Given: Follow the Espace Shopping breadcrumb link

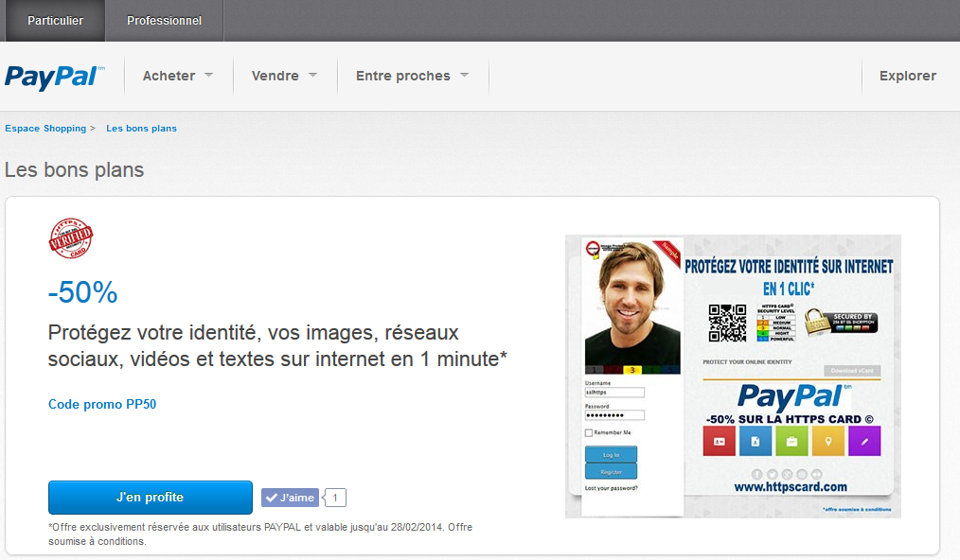Looking at the screenshot, I should point(45,129).
